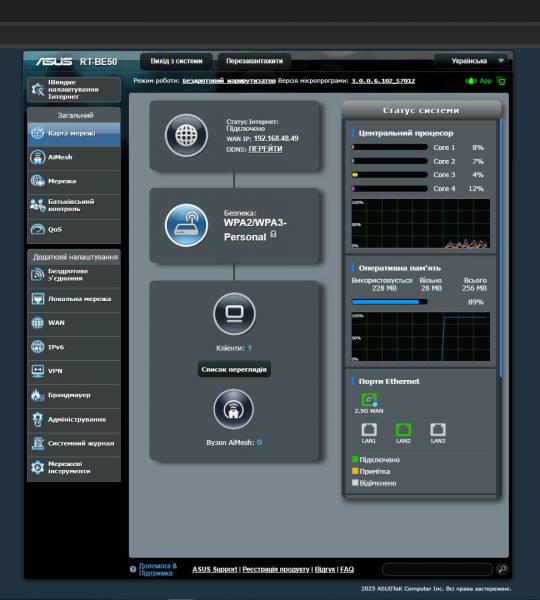Viewport: 540px width, 600px height.
Task: Click the Core 1 usage bar
Action: [x=389, y=147]
